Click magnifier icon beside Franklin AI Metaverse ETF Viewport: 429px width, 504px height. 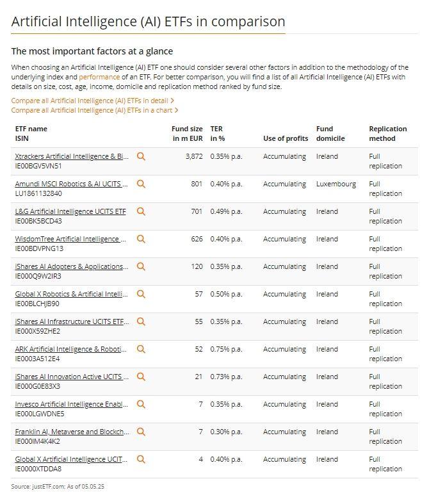coord(141,432)
